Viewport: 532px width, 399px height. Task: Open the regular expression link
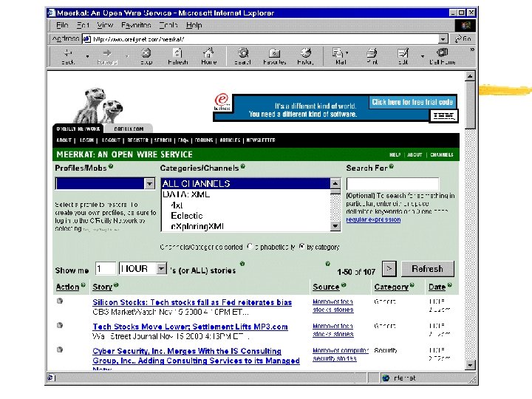373,219
